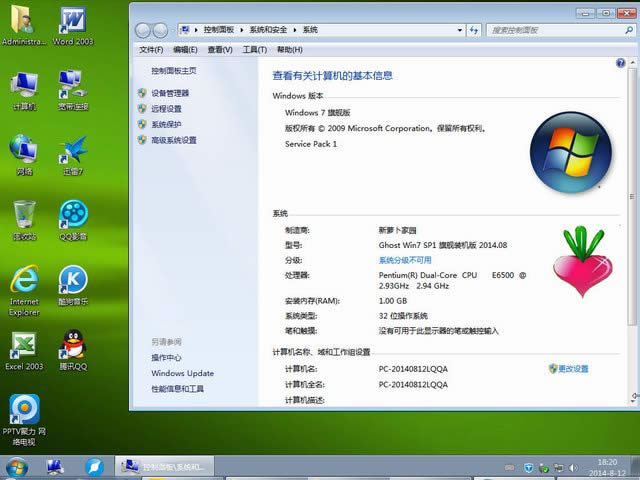Click the 远程设置 shield link

tap(166, 109)
